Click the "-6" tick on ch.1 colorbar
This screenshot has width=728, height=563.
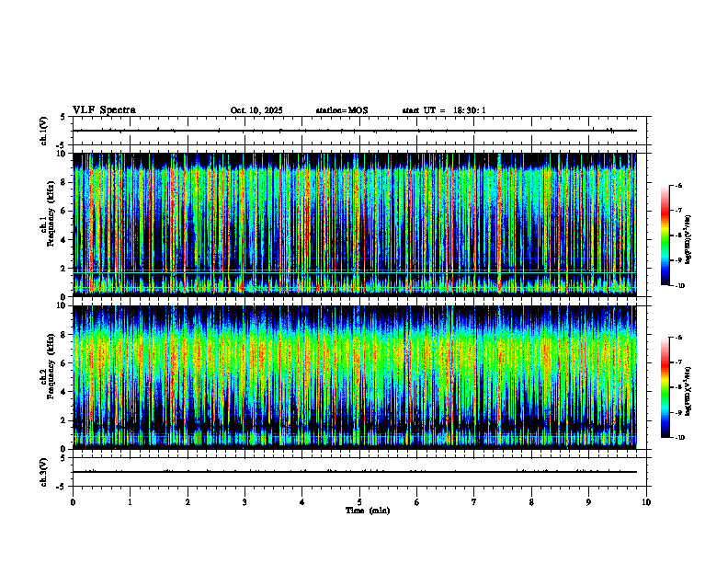(678, 185)
